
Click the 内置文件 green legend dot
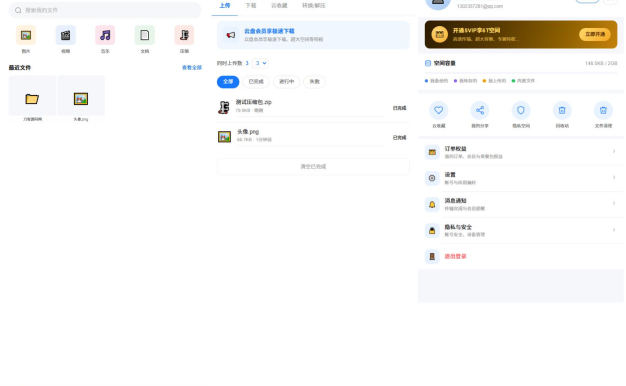[513, 81]
